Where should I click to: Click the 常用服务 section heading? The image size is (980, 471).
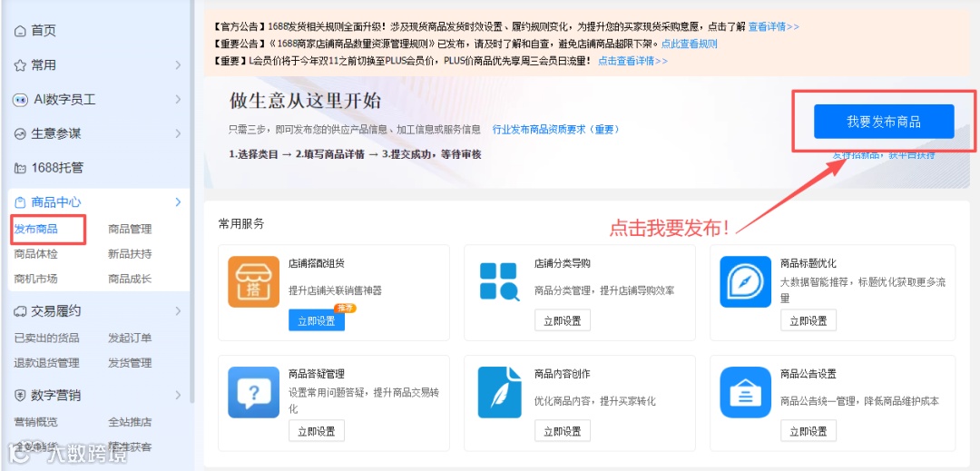[x=241, y=223]
